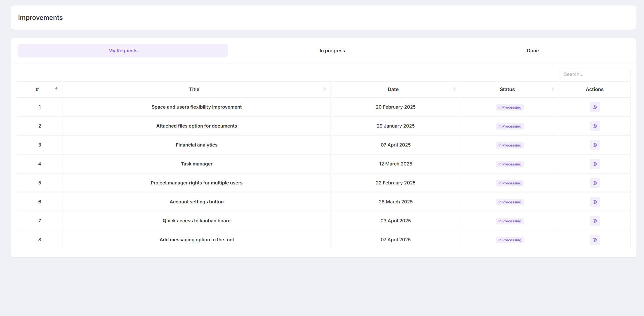View details of Space and users flexibility improvement
Viewport: 644px width, 316px height.
[594, 107]
